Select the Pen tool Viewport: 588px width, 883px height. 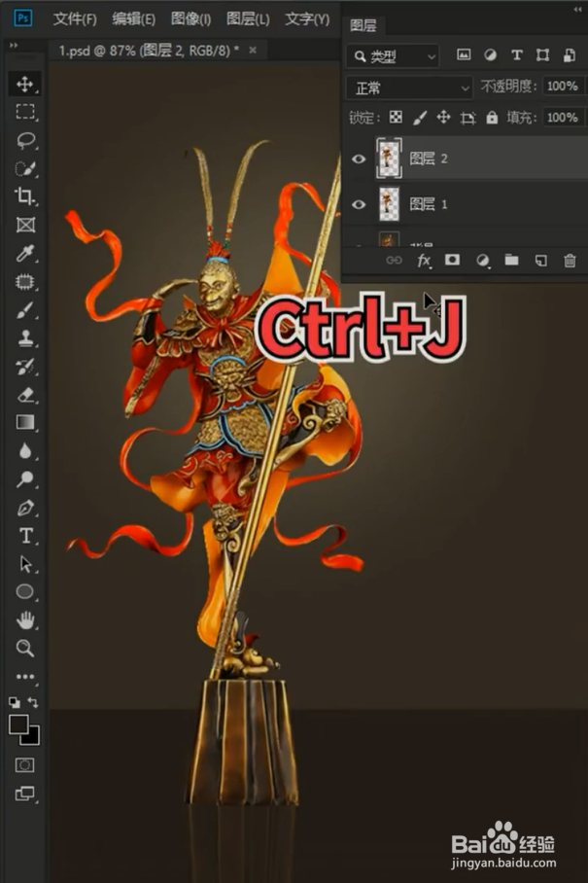coord(24,508)
